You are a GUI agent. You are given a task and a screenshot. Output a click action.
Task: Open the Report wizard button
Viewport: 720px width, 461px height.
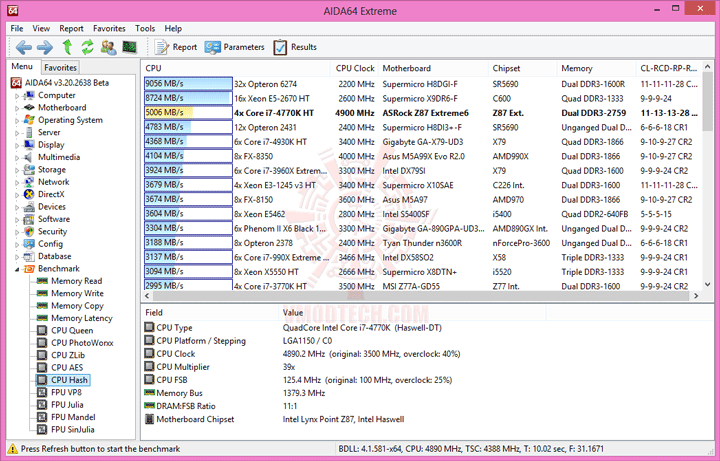click(176, 47)
